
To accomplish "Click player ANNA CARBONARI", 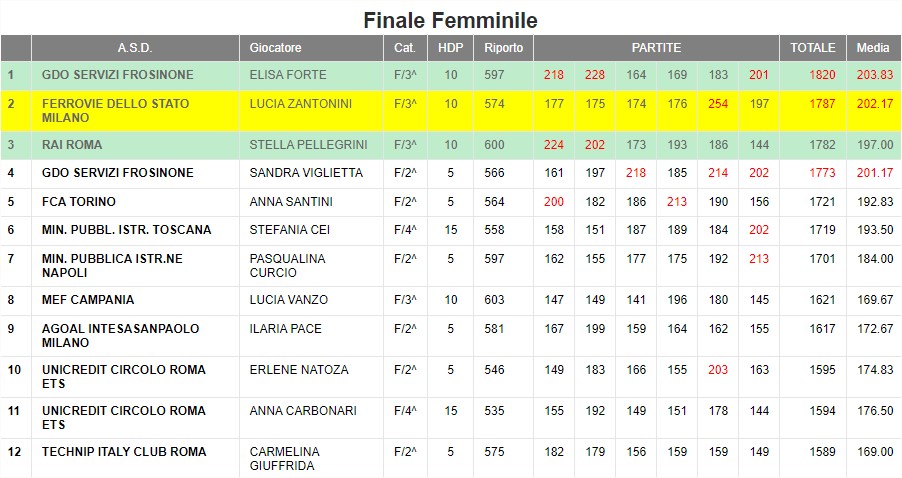I will tap(303, 411).
